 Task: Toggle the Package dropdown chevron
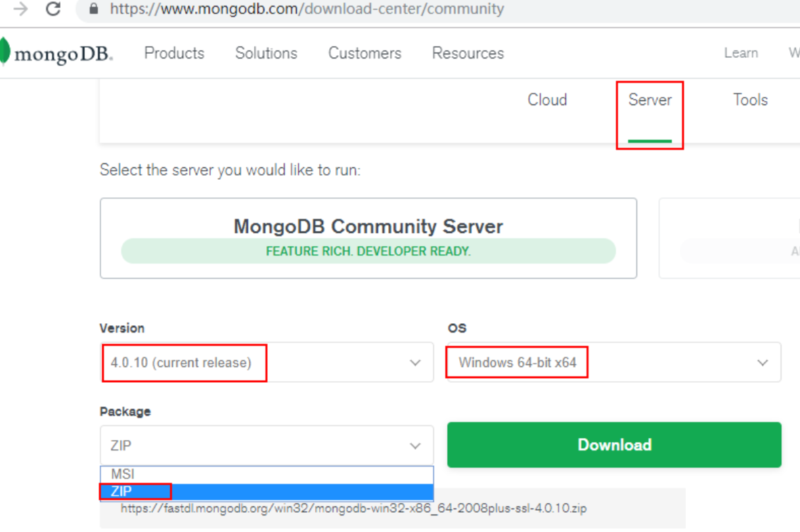(x=416, y=446)
